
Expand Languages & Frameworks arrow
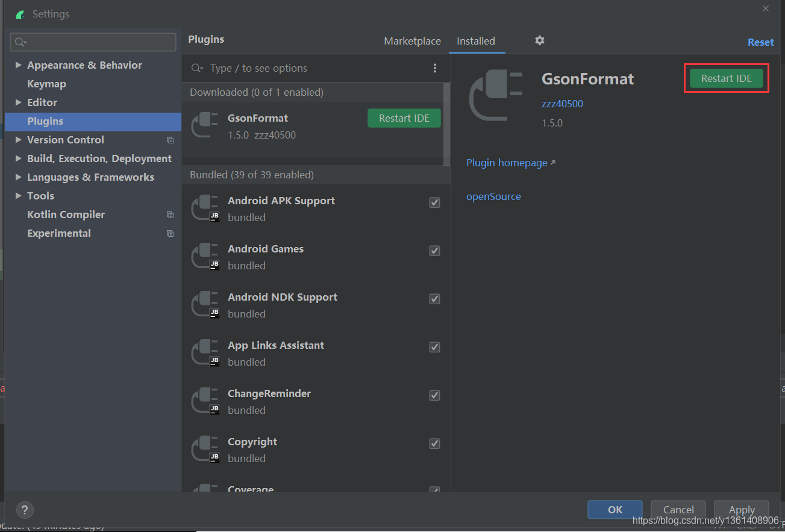pos(19,177)
